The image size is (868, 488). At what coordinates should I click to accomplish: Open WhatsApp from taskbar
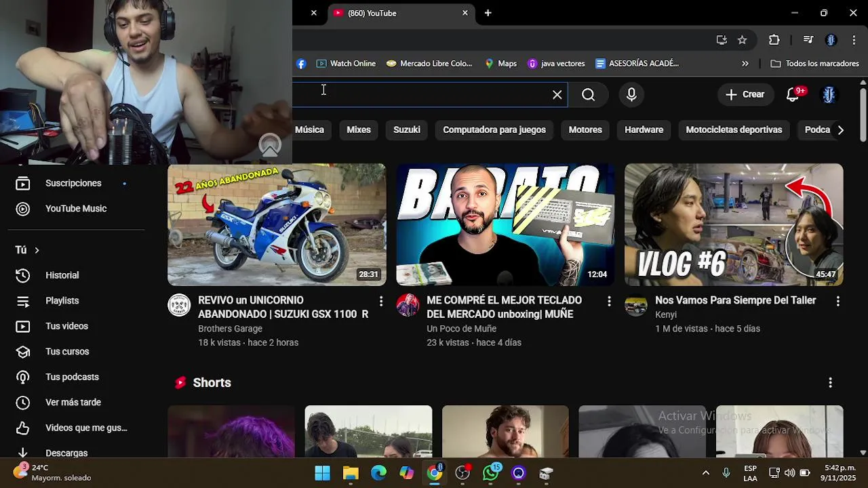491,473
